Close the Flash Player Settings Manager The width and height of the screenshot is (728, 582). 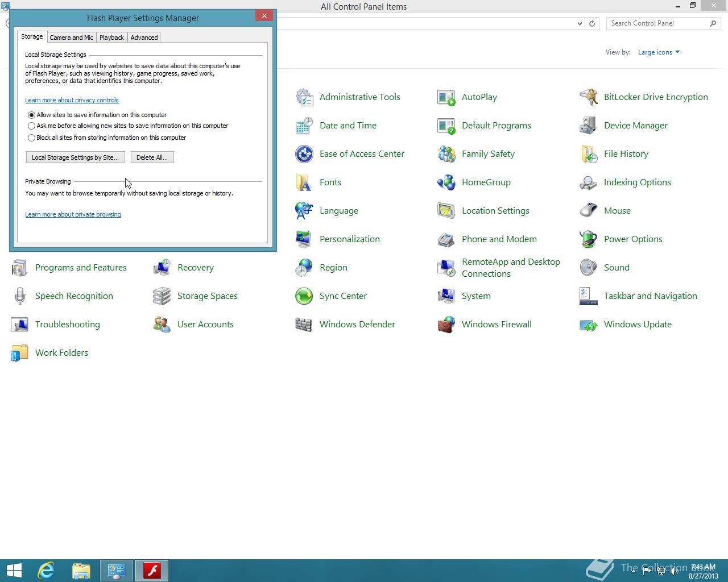pyautogui.click(x=264, y=16)
